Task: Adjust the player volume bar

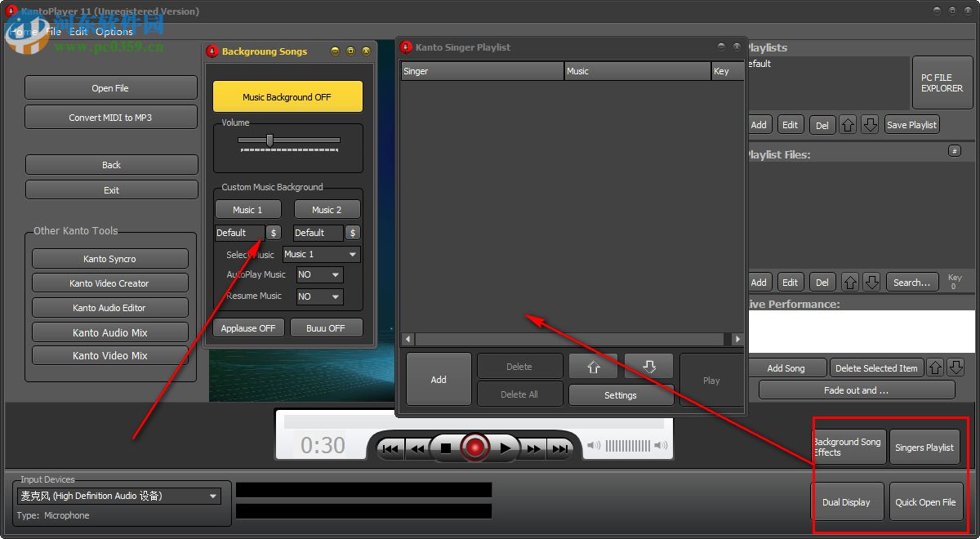Action: coord(627,446)
